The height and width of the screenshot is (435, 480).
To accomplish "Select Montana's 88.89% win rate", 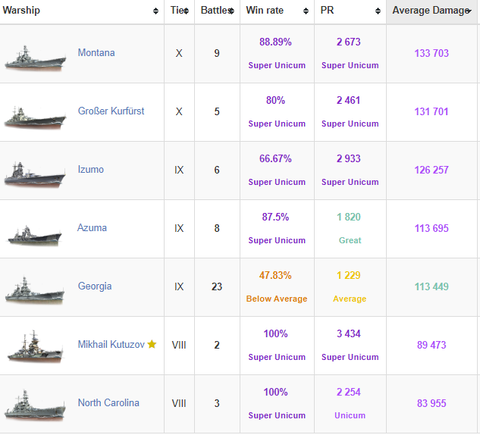I will (275, 42).
